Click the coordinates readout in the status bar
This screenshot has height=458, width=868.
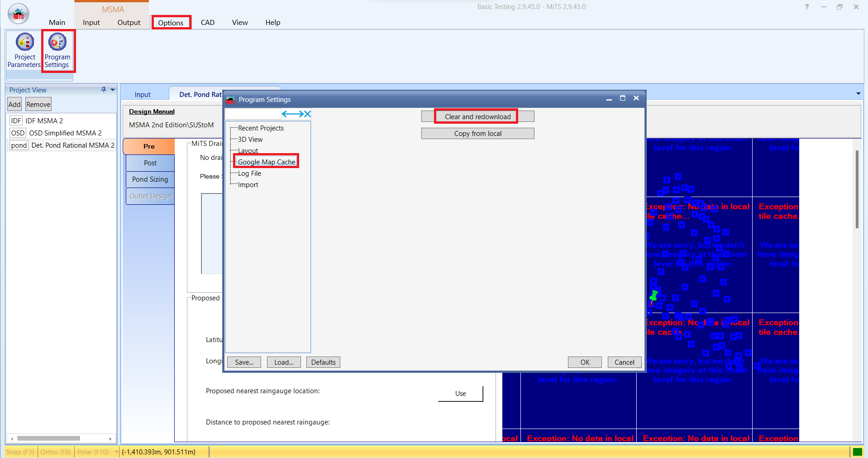coord(159,452)
